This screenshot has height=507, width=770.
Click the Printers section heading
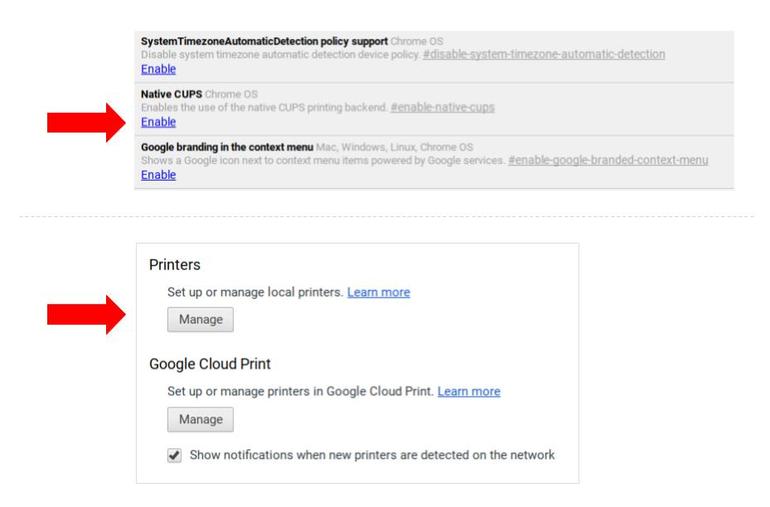pos(176,265)
